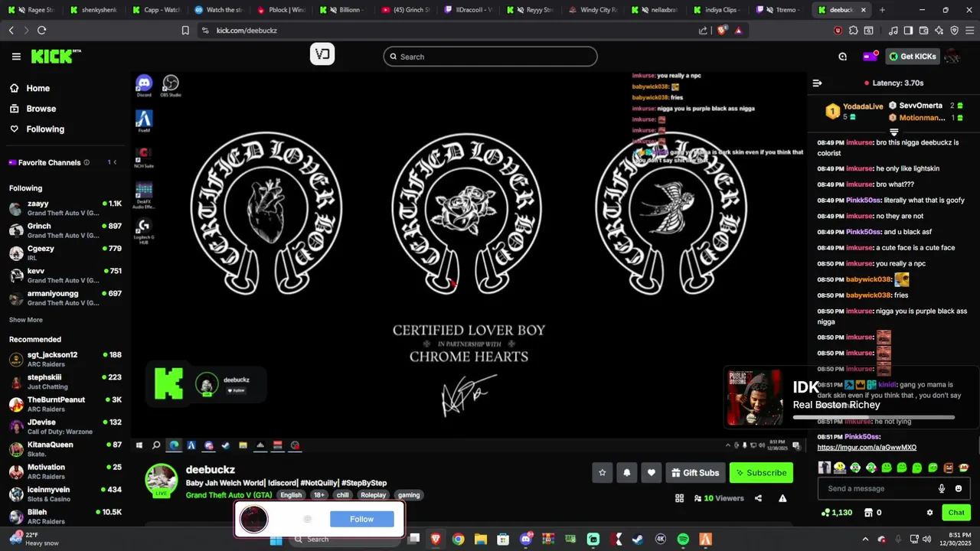Bookmark this page icon

pyautogui.click(x=185, y=31)
